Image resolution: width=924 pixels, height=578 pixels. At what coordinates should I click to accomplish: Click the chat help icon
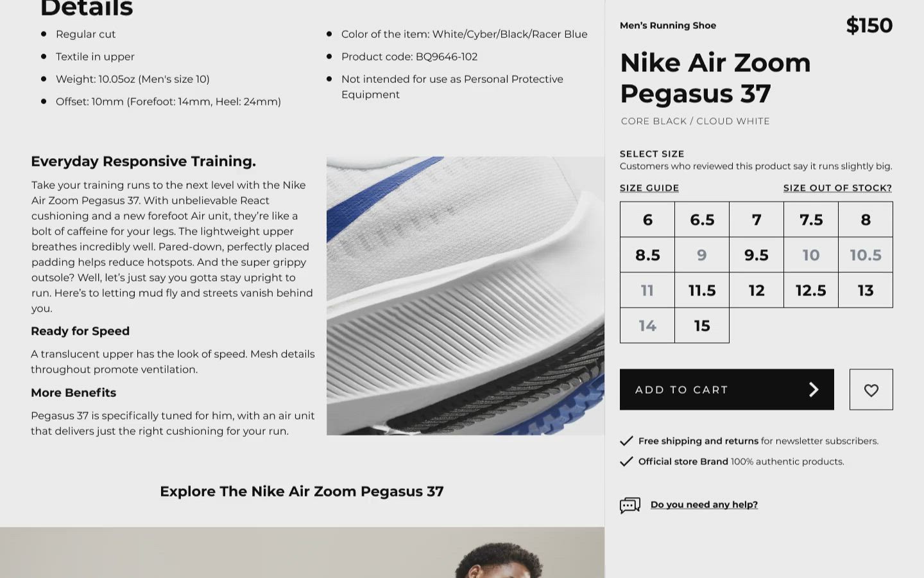[x=630, y=505]
